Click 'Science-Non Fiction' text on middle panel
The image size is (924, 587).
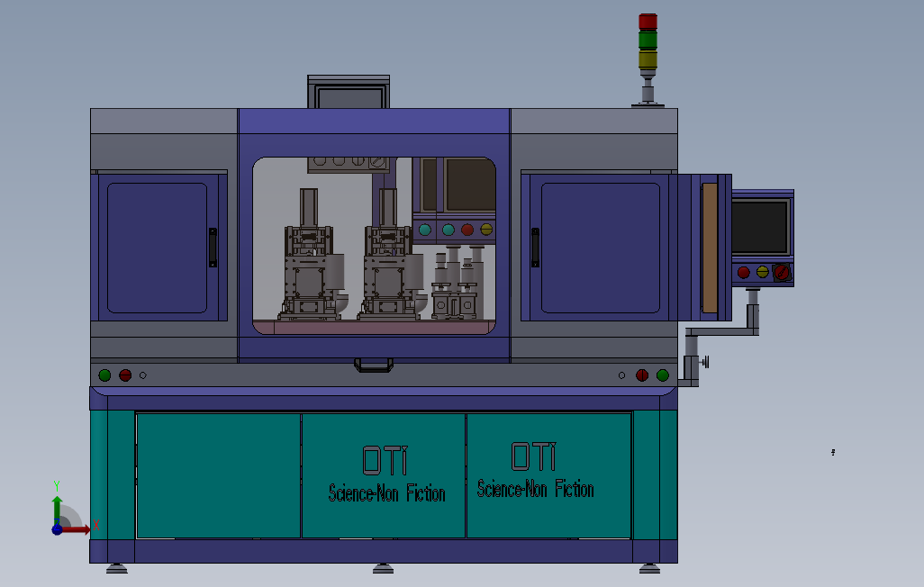[387, 492]
